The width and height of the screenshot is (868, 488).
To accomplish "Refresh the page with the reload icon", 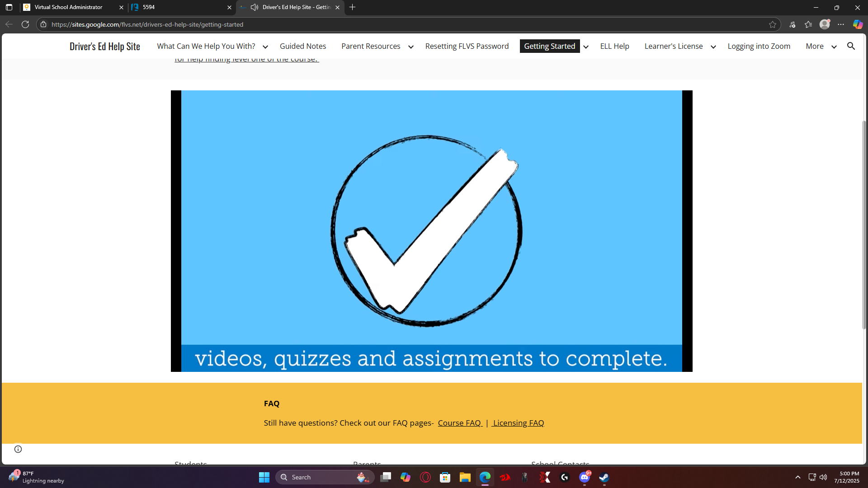I will pos(25,24).
